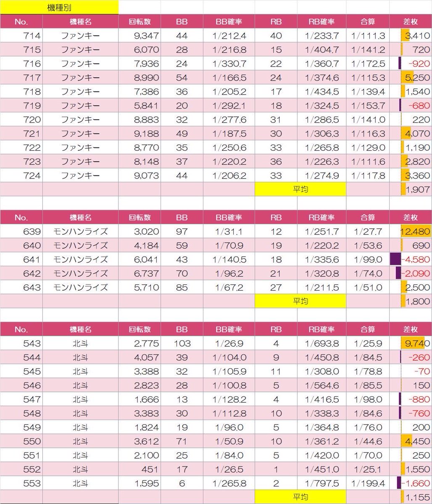
Task: Click the RB確率 column header
Action: tap(321, 21)
